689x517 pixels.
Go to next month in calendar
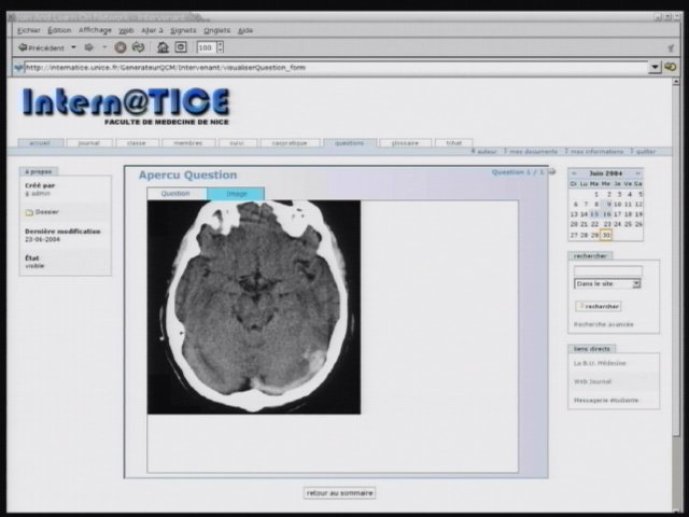[x=638, y=174]
